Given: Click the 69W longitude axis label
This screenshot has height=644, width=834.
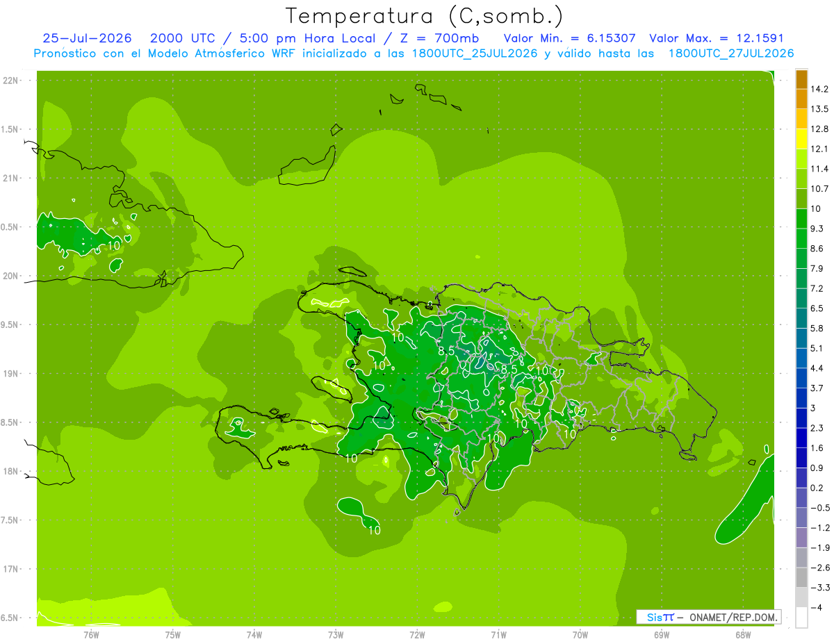Looking at the screenshot, I should point(661,634).
